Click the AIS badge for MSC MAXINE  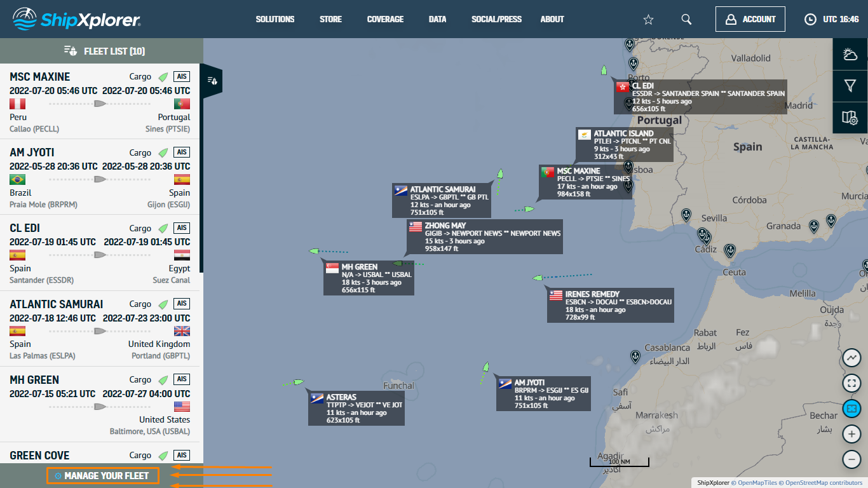pyautogui.click(x=182, y=77)
